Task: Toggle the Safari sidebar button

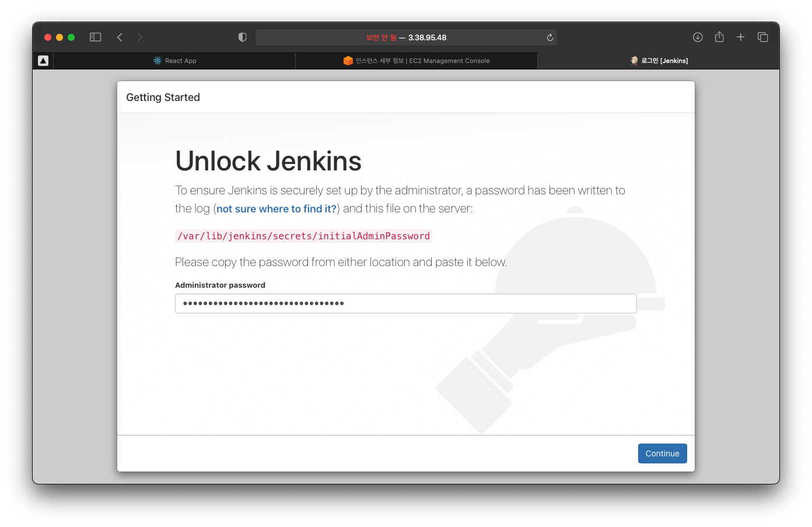Action: point(96,37)
